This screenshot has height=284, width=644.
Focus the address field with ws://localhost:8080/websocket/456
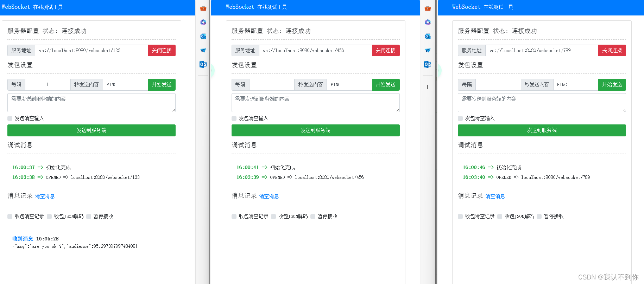[316, 50]
